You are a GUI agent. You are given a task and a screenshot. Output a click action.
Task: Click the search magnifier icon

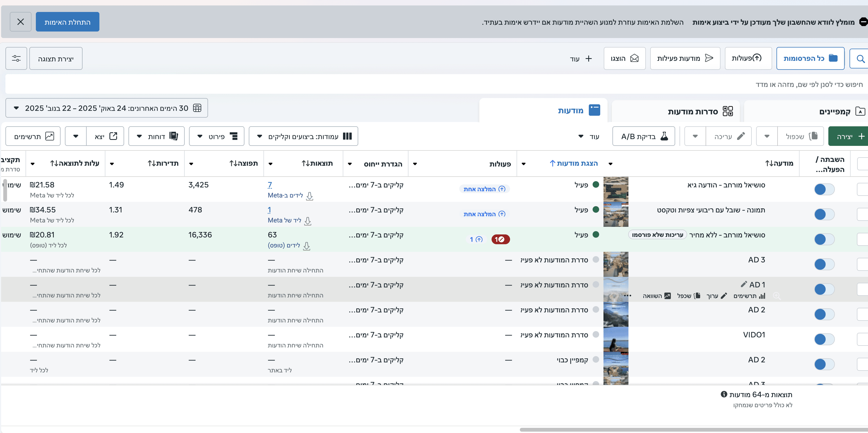click(x=860, y=59)
